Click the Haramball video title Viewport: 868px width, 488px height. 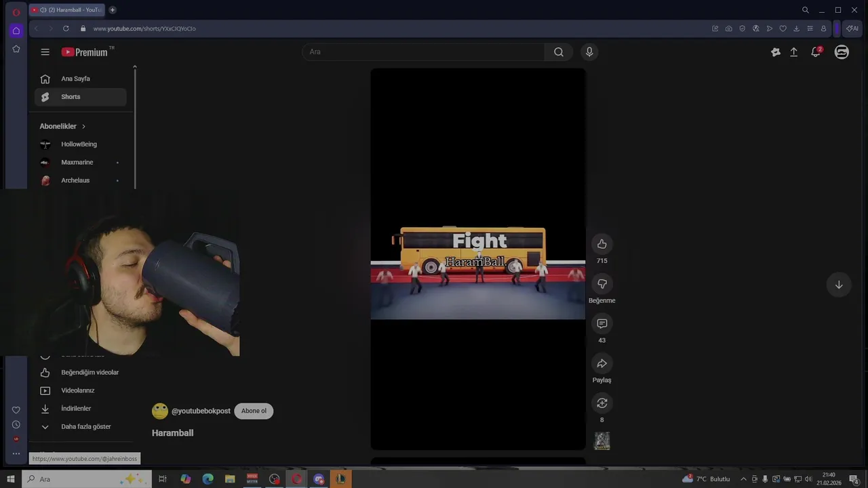(172, 433)
